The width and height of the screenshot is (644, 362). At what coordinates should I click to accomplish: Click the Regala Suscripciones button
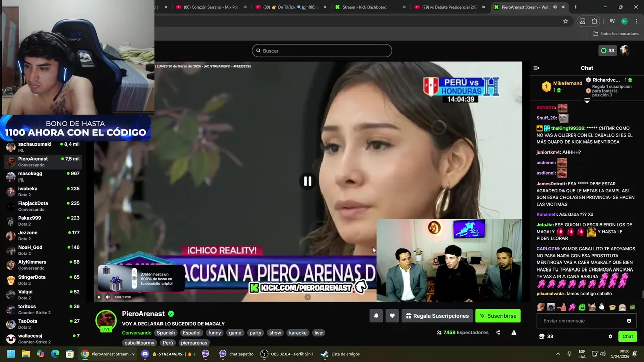(x=437, y=316)
